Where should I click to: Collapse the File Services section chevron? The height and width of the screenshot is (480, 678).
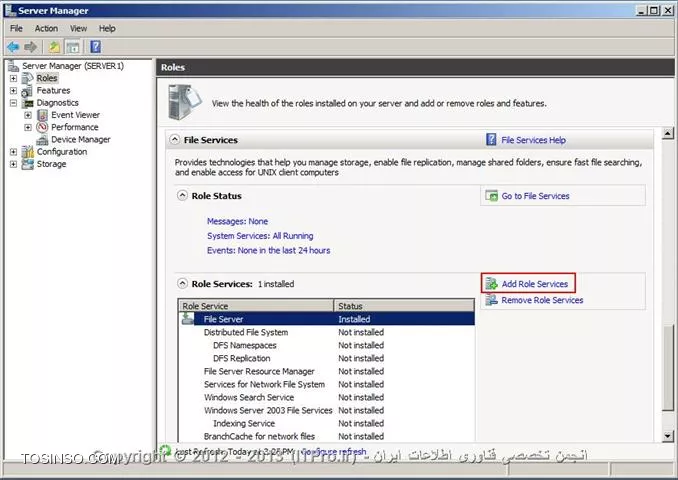pos(175,139)
